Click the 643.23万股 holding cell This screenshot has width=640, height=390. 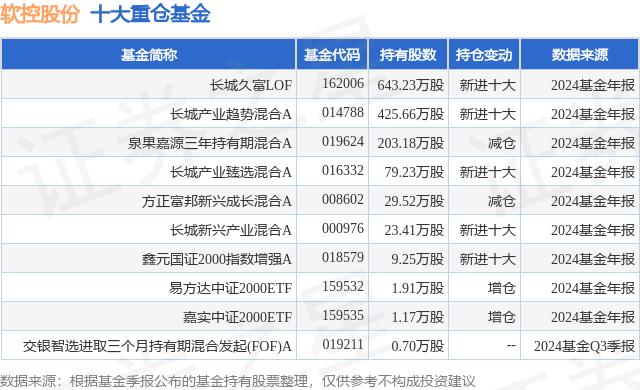410,85
